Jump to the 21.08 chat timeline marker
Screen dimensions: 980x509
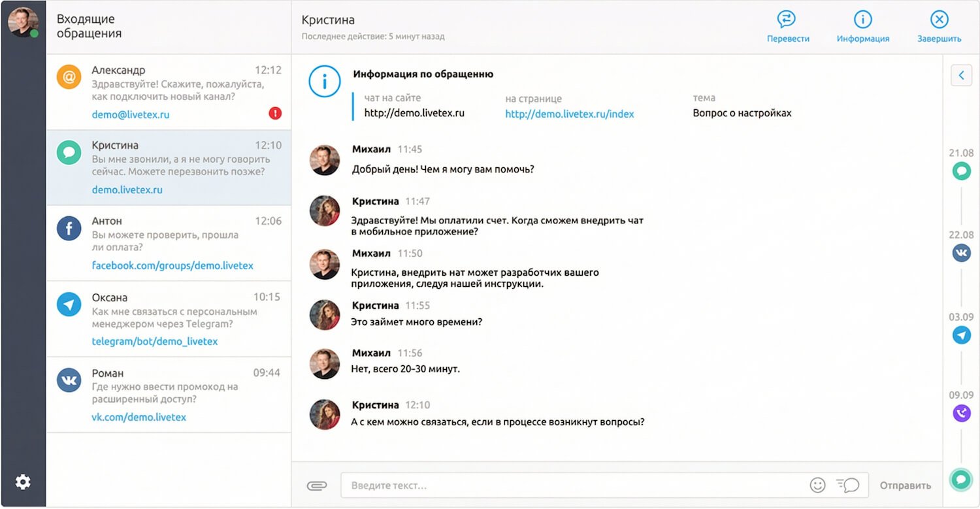pos(961,171)
